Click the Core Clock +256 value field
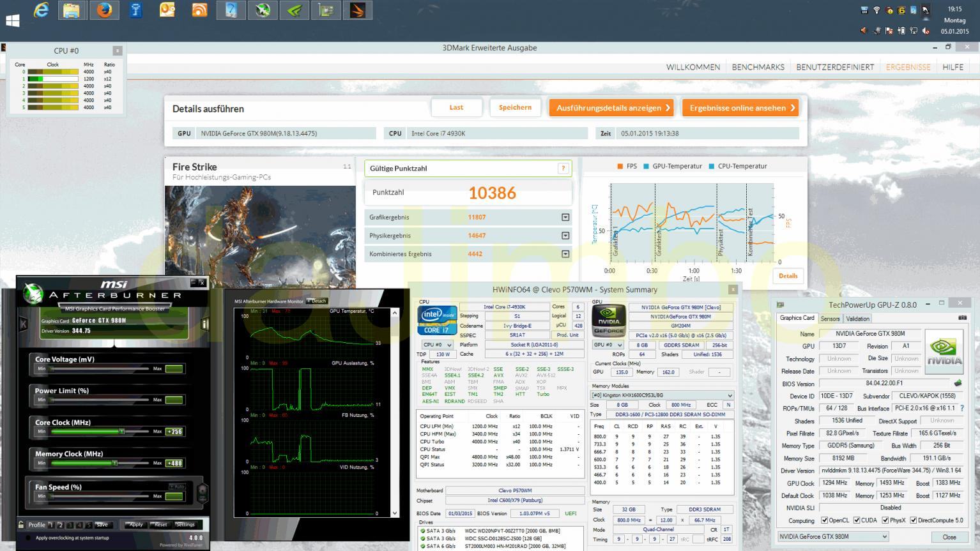The height and width of the screenshot is (551, 980). point(174,432)
